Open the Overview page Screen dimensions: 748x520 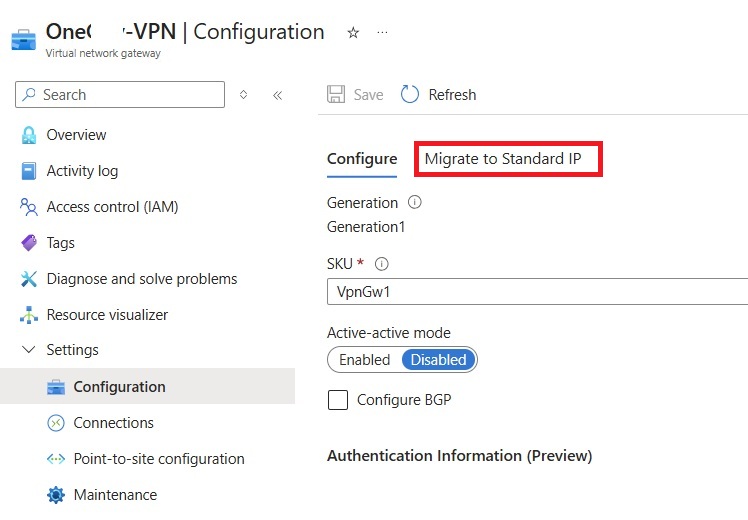tap(76, 135)
